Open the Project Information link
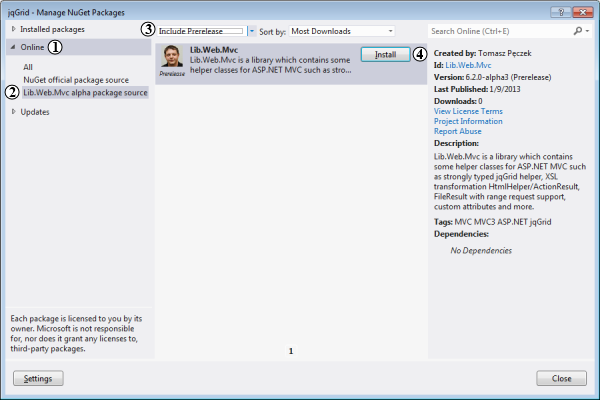600x400 pixels. point(468,121)
